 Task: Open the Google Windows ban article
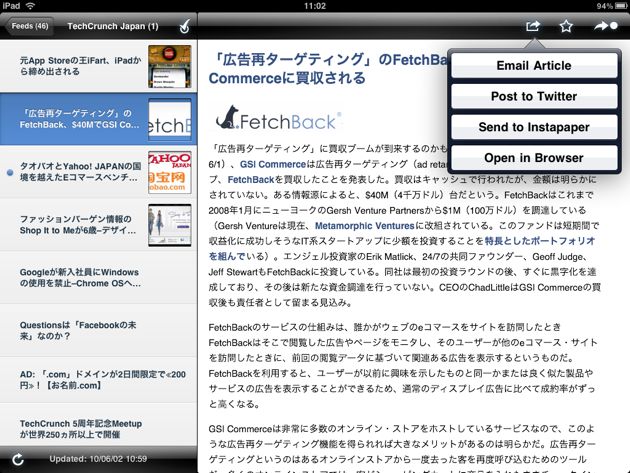pos(98,278)
